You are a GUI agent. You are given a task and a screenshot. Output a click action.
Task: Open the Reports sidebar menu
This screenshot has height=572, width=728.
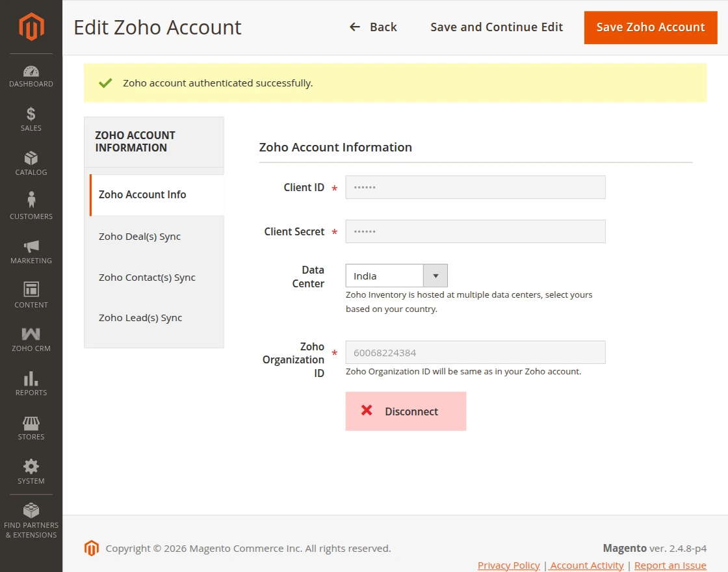(x=31, y=383)
